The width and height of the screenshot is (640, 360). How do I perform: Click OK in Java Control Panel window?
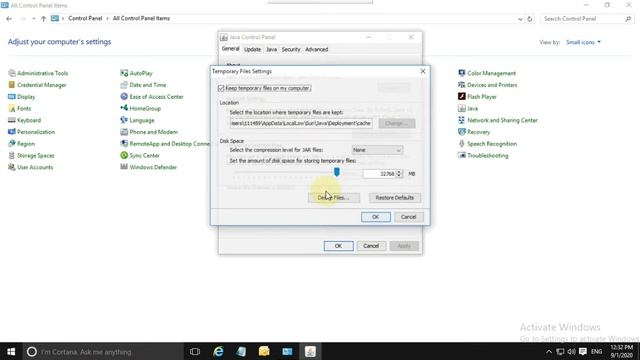tap(338, 246)
